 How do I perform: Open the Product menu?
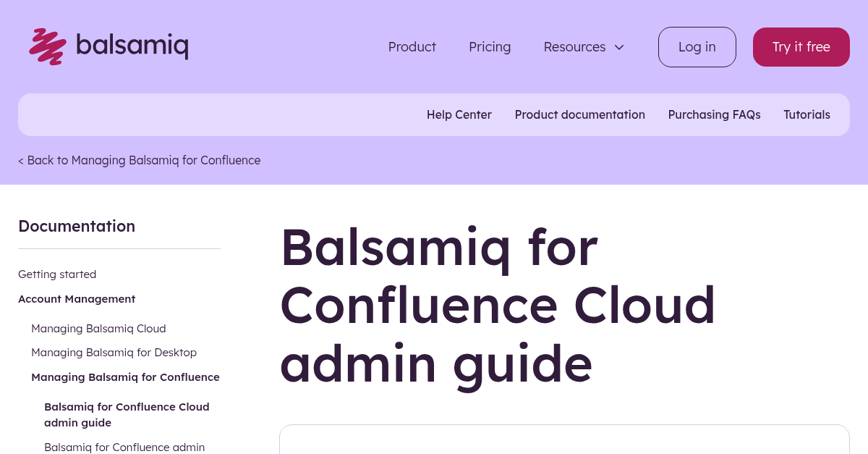coord(412,47)
